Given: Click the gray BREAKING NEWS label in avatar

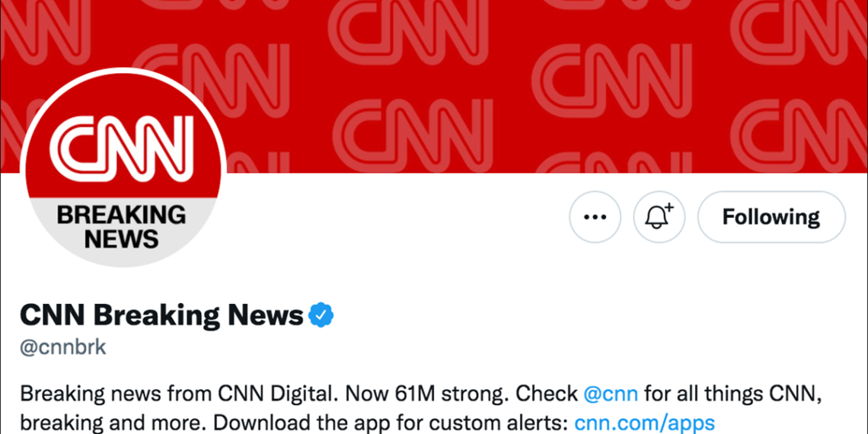Looking at the screenshot, I should pos(121,227).
